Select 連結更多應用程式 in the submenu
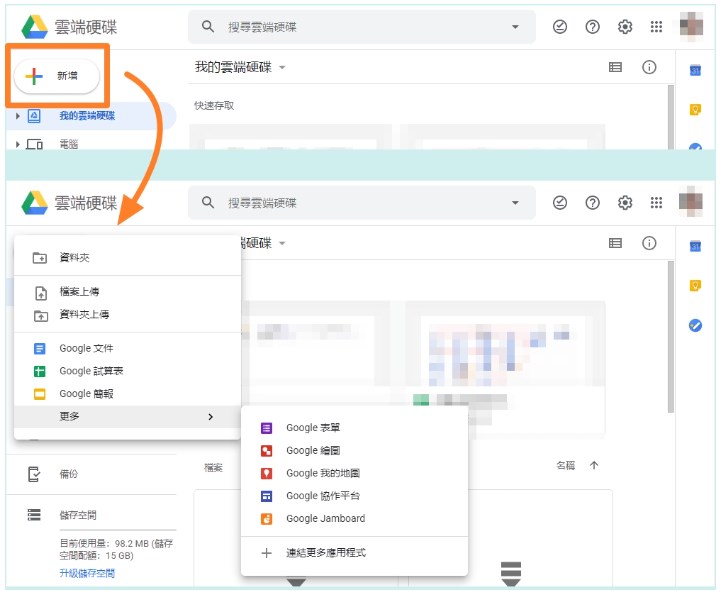The height and width of the screenshot is (597, 723). point(325,552)
